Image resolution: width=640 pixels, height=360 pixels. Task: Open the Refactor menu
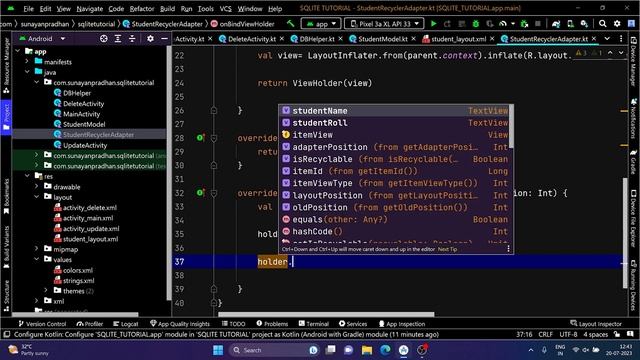click(142, 8)
